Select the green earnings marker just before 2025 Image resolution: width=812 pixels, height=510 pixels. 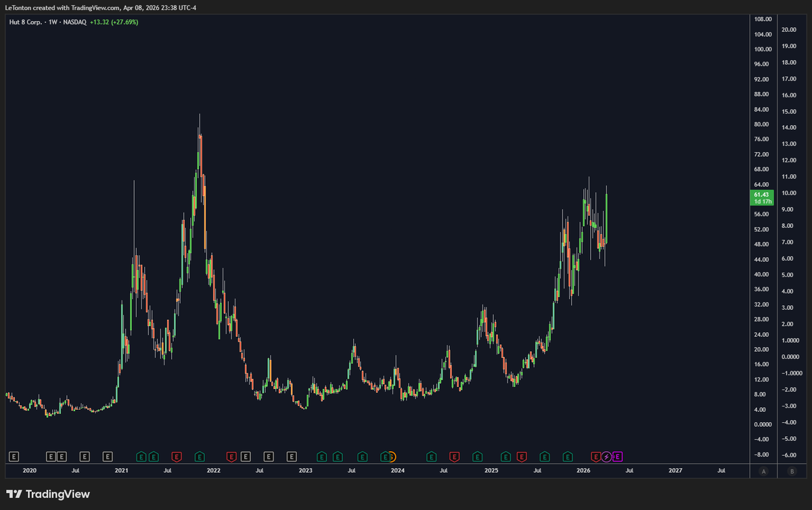(477, 457)
